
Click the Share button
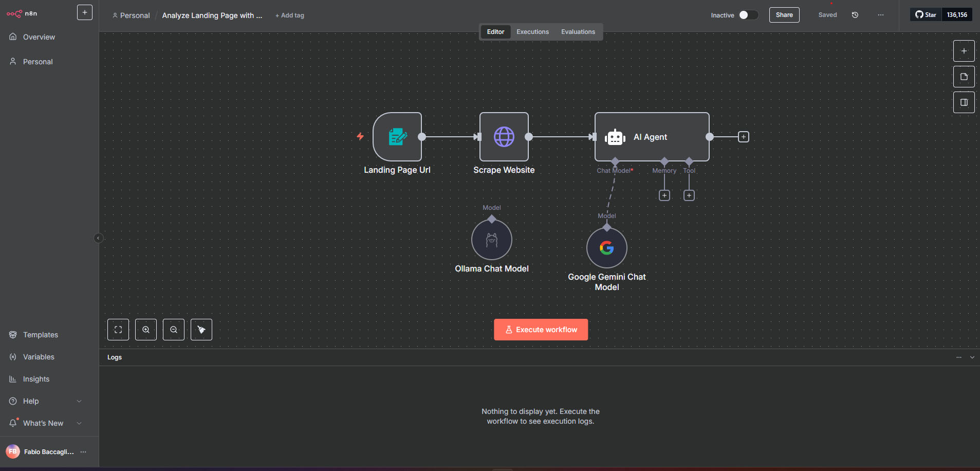point(784,15)
